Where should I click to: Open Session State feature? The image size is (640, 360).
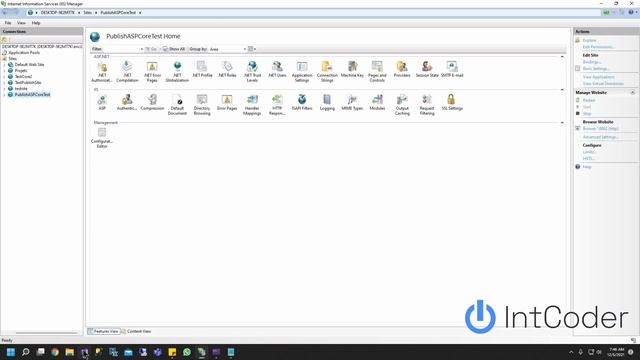point(427,69)
